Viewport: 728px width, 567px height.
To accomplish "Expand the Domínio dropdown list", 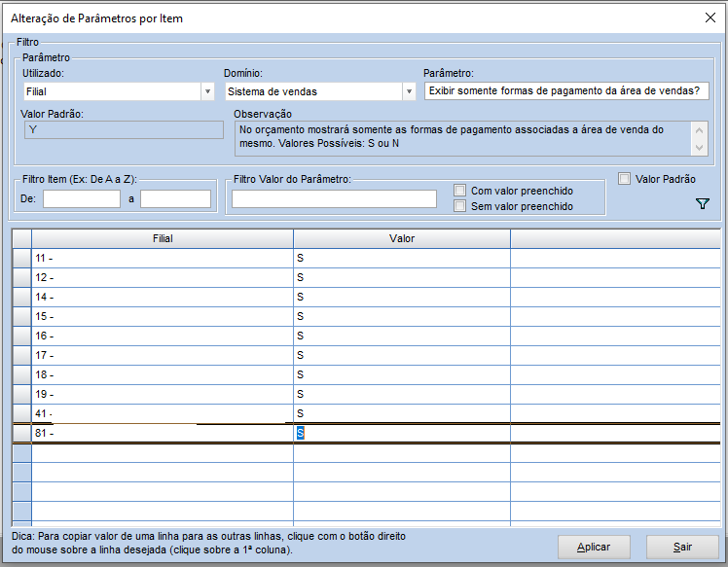I will (409, 91).
